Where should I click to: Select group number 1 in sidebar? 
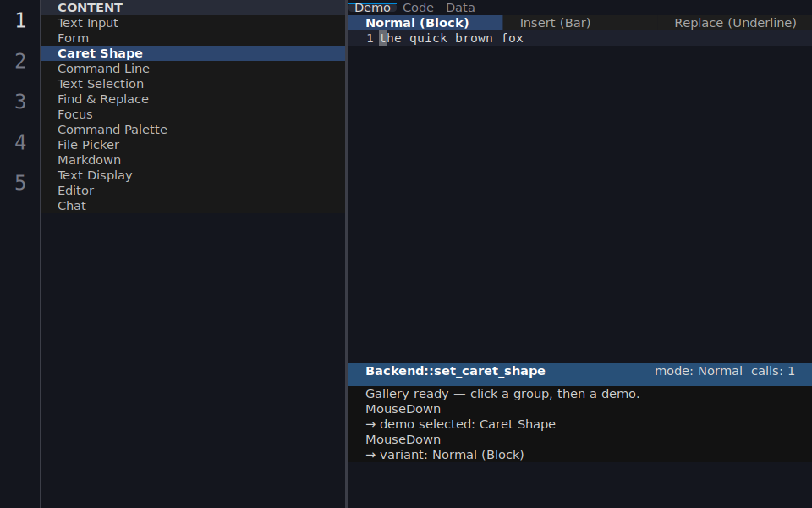tap(20, 20)
